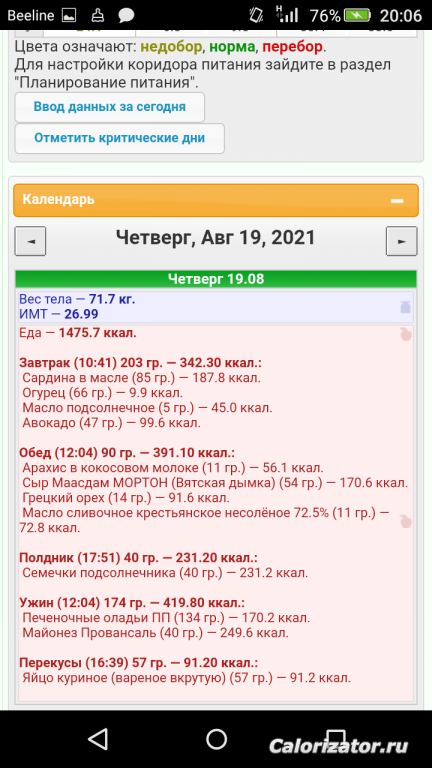
Task: Click 'Грецкий орех (14 гр.)' entry
Action: pos(126,498)
